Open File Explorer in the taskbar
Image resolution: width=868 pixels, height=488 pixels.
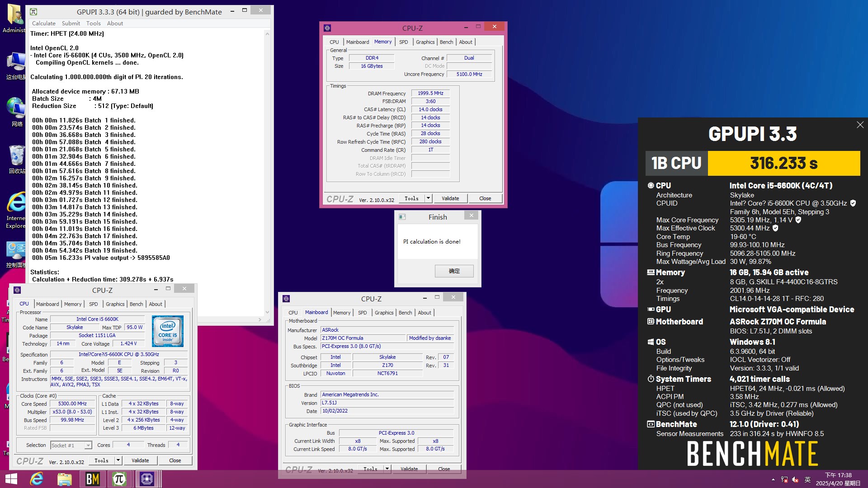pyautogui.click(x=65, y=479)
